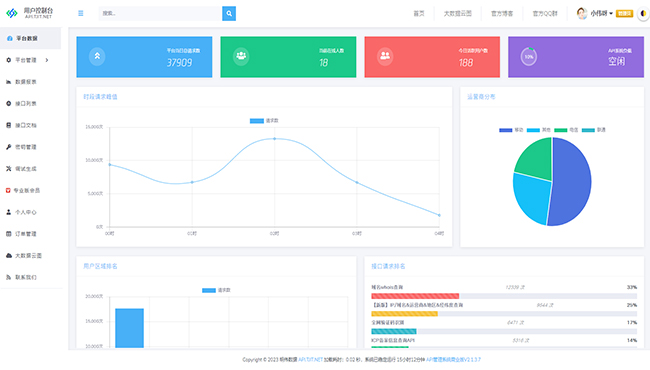The image size is (650, 370).
Task: Expand the 平台管理 sidebar submenu
Action: [47, 60]
